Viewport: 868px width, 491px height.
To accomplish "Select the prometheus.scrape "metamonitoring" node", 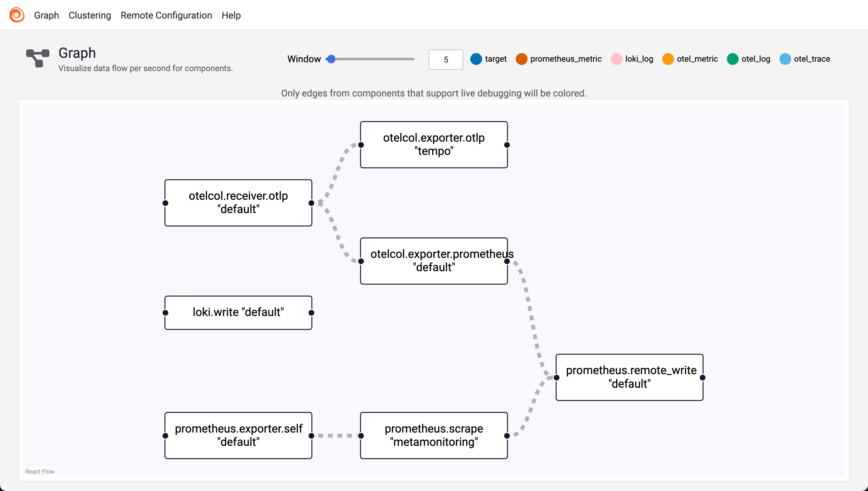I will point(434,435).
